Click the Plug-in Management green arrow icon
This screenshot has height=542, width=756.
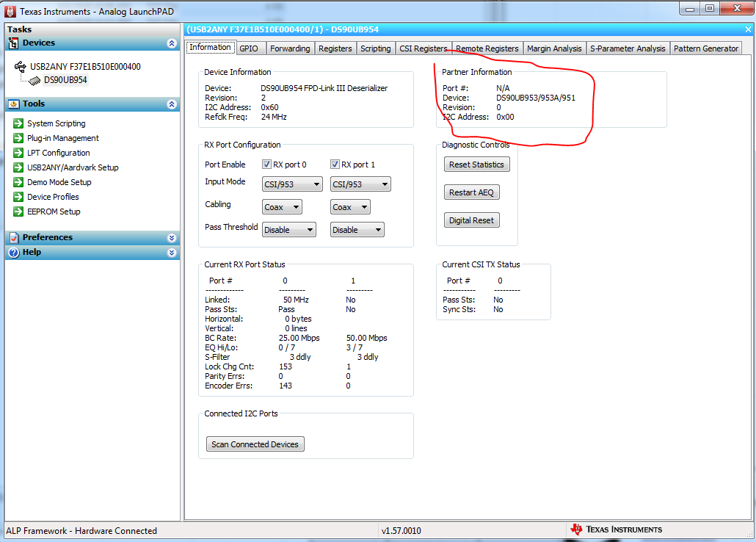18,138
